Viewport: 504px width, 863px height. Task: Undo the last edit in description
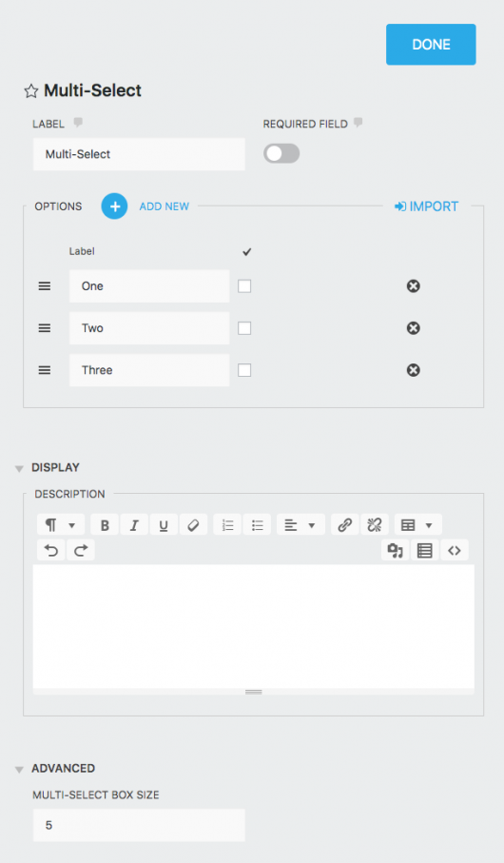(51, 550)
